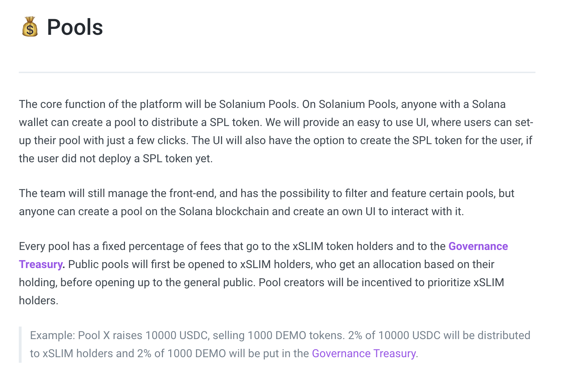Open the bold Governance Treasury link
This screenshot has width=564, height=392.
click(478, 246)
